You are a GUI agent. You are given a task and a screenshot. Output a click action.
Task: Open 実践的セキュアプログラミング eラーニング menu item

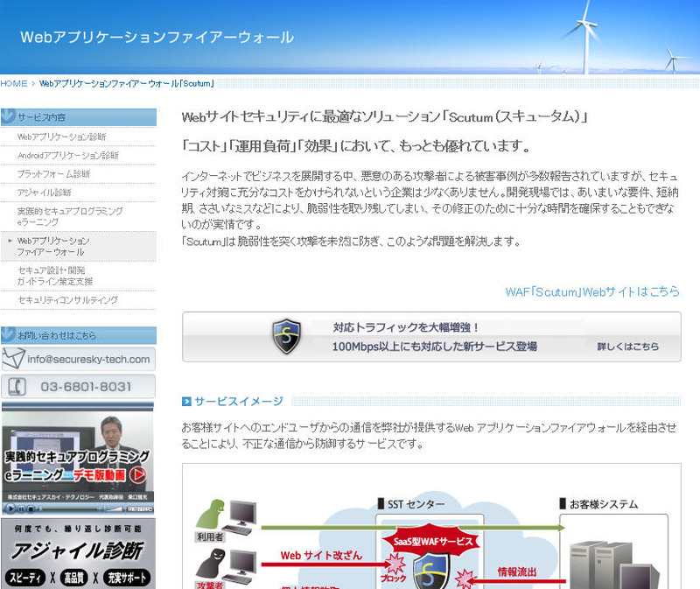tap(70, 217)
